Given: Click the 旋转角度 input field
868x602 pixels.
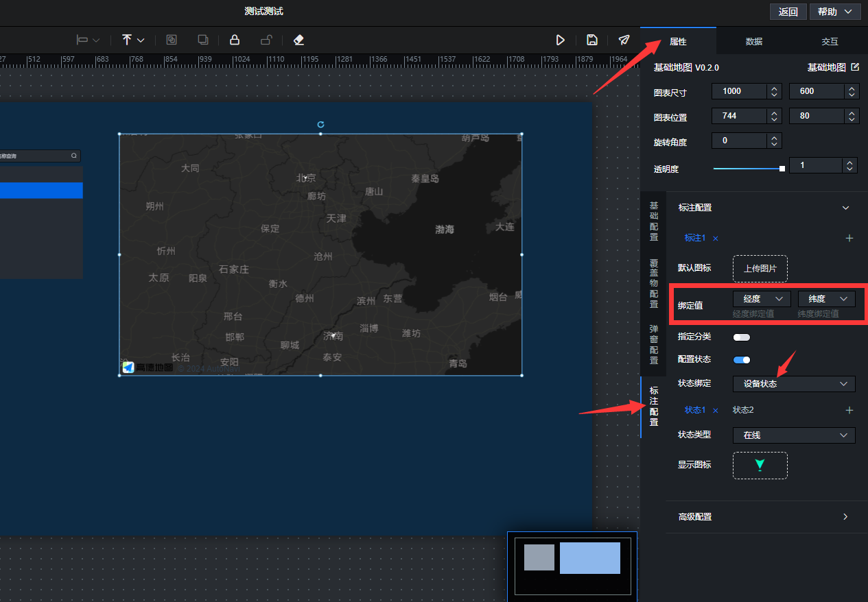Looking at the screenshot, I should point(740,141).
